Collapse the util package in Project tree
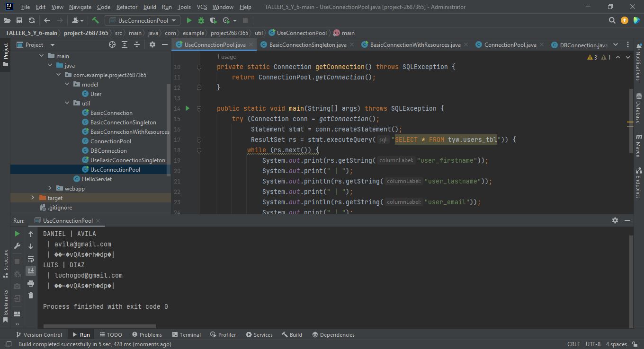The height and width of the screenshot is (349, 644). click(67, 103)
